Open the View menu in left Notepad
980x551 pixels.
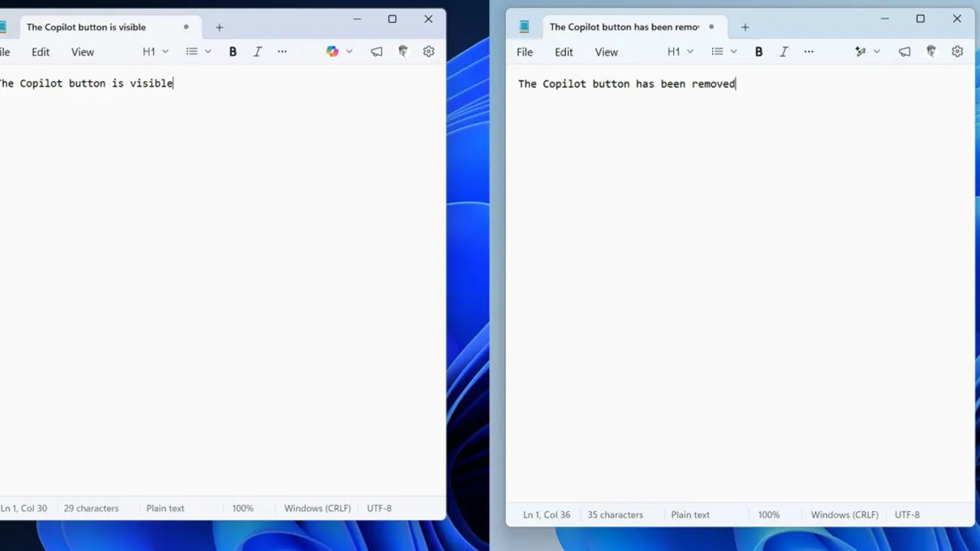click(83, 52)
